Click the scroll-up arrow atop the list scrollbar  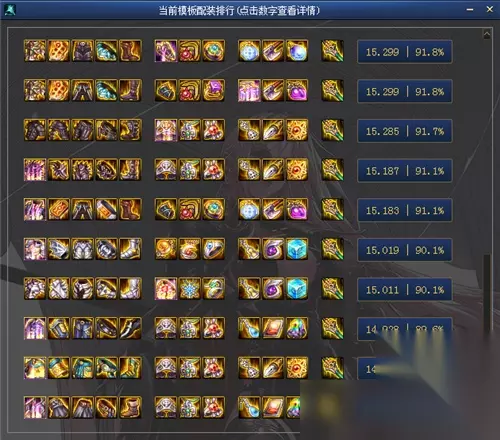pyautogui.click(x=487, y=34)
